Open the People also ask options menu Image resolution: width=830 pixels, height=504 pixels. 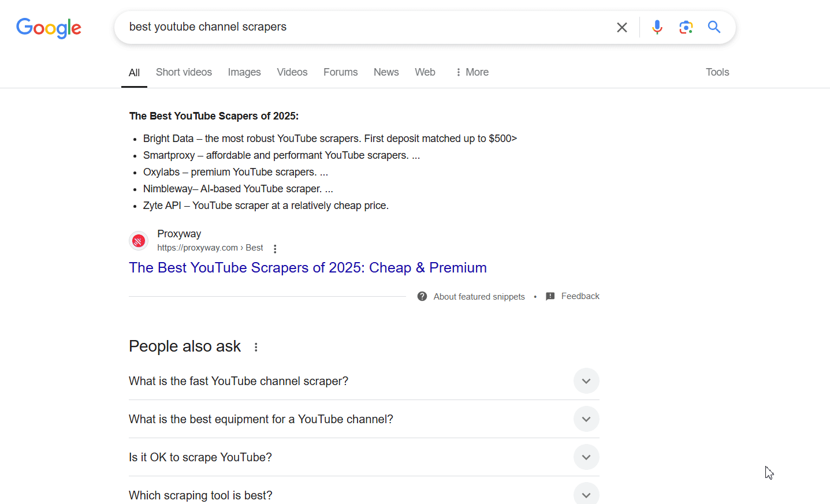(x=256, y=346)
